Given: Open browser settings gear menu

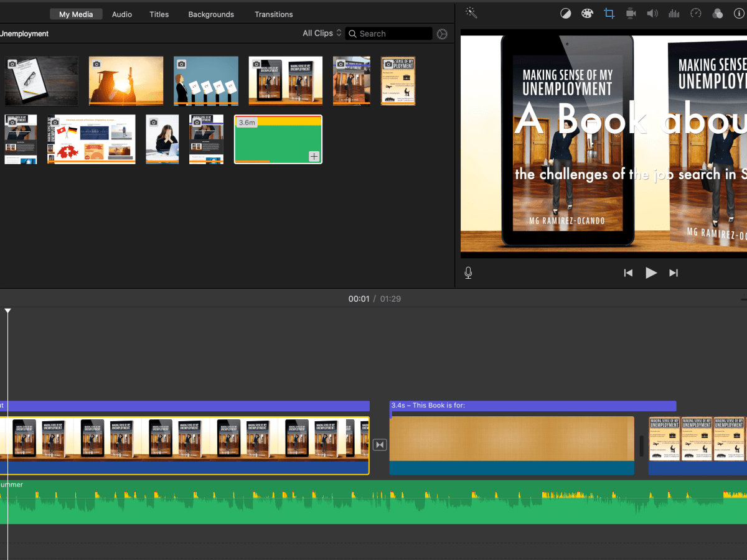Looking at the screenshot, I should click(442, 34).
